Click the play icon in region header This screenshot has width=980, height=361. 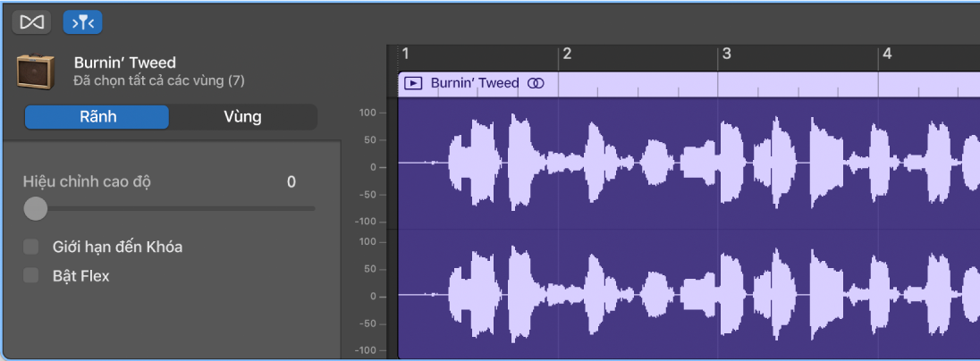click(413, 83)
